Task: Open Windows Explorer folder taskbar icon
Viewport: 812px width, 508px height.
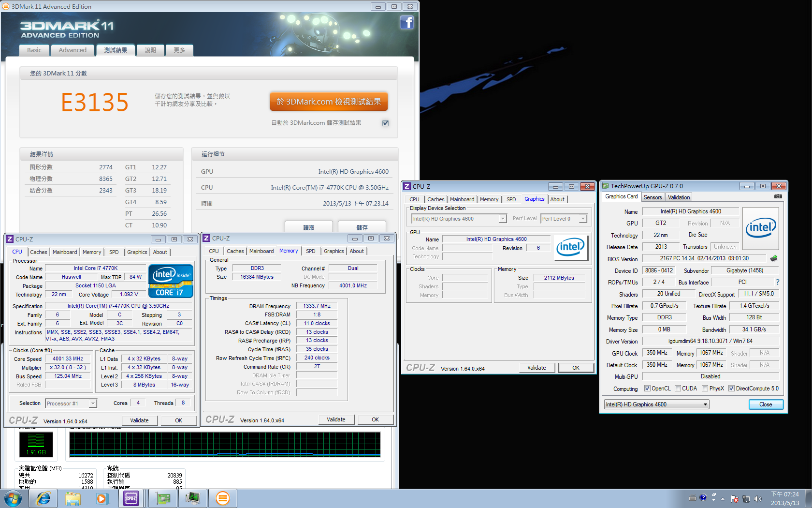Action: 73,498
